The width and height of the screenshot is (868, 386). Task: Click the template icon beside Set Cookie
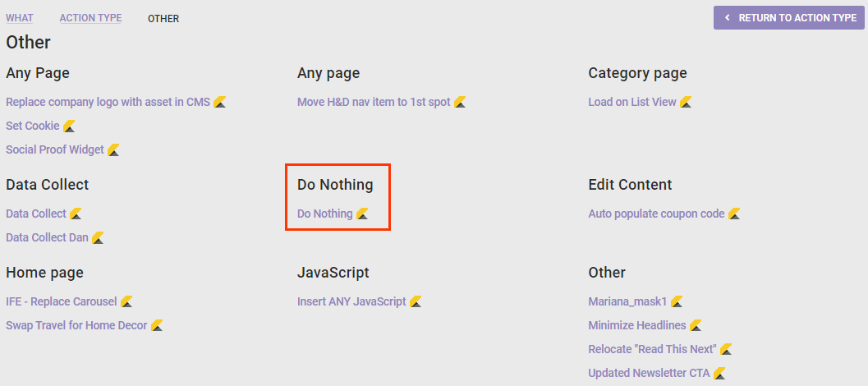(x=69, y=126)
